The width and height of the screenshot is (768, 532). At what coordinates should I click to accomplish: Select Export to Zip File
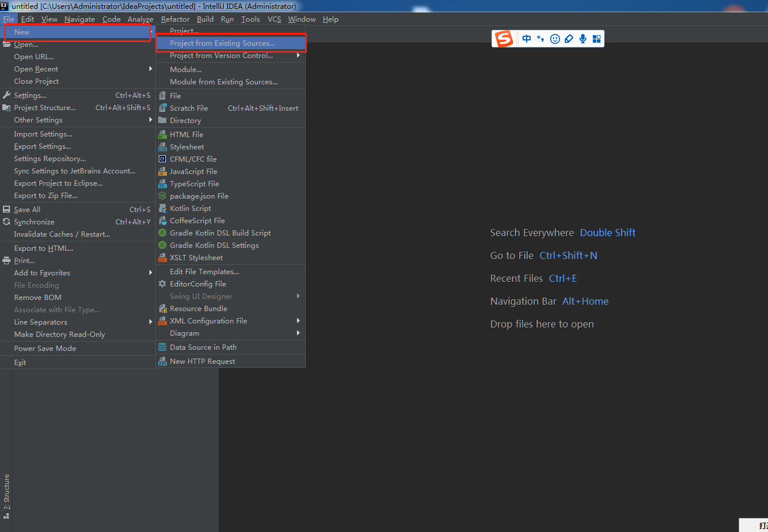pos(77,196)
